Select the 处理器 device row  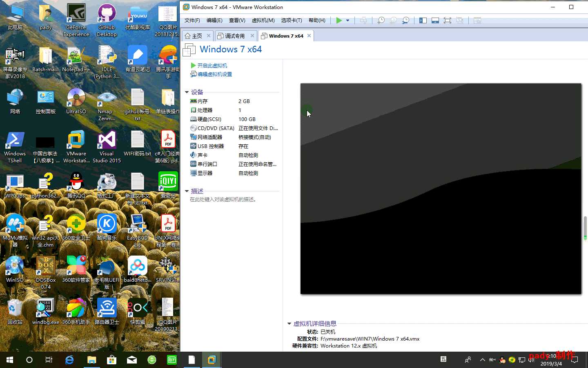[234, 110]
